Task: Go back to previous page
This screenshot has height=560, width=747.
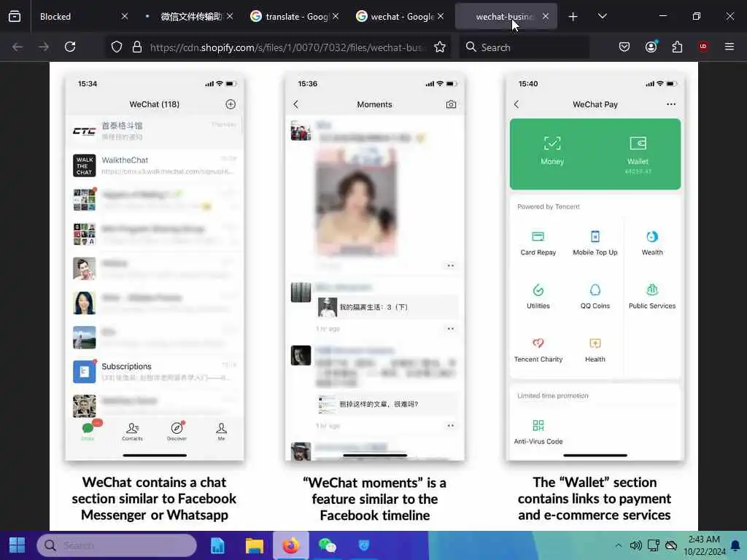Action: click(x=18, y=47)
